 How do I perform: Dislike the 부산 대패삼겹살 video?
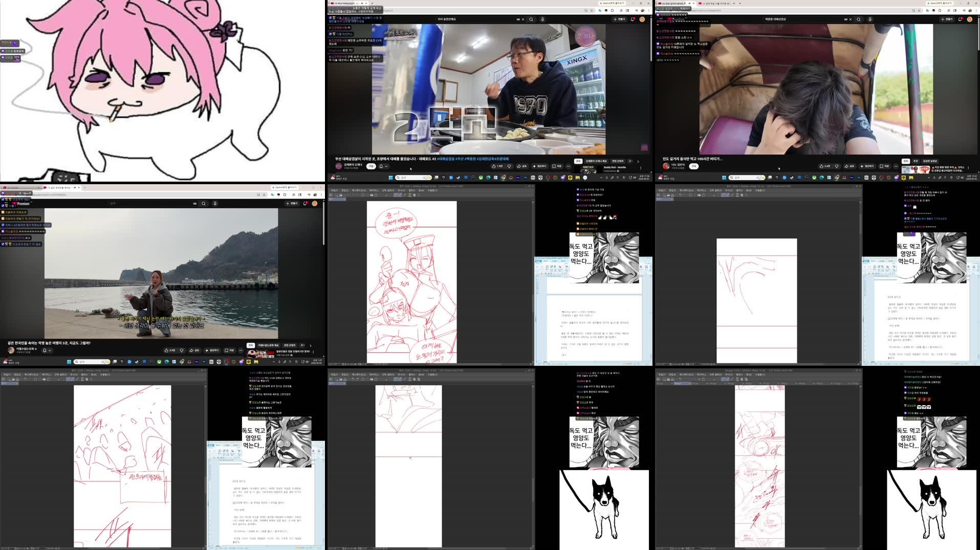[509, 166]
